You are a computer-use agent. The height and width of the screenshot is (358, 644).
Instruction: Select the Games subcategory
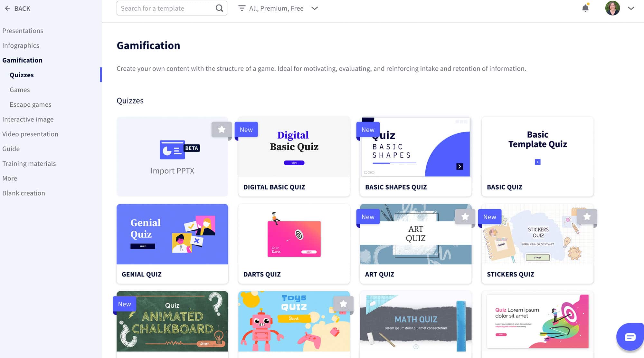pyautogui.click(x=20, y=90)
